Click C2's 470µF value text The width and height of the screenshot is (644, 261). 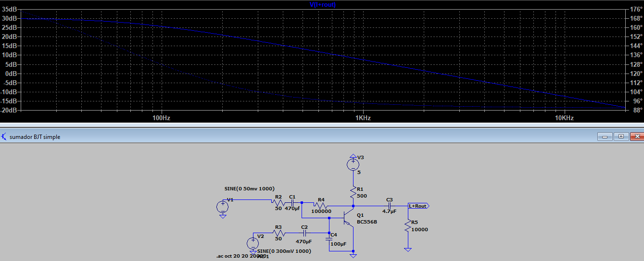(304, 242)
